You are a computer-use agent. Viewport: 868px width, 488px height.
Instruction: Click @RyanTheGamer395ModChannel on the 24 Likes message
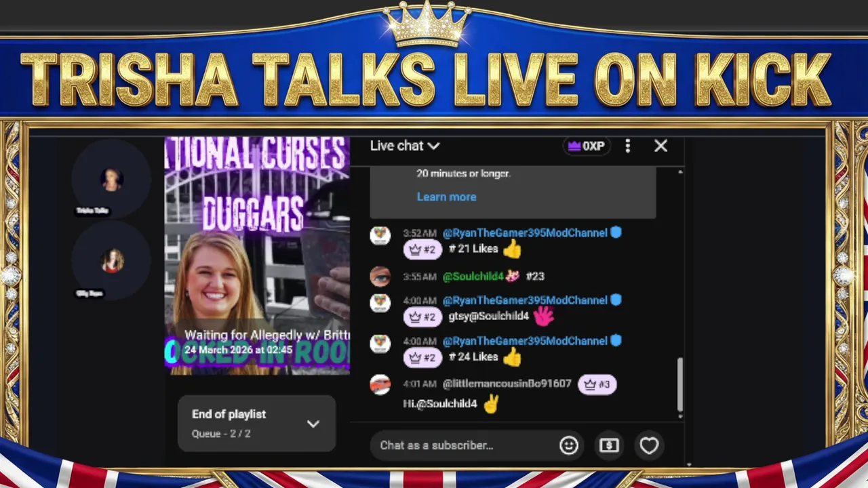point(525,341)
